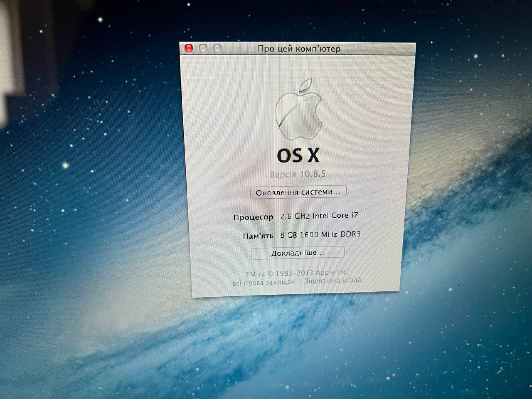This screenshot has height=399, width=532.
Task: Select the 8 GB 1600 MHz DDR3 value
Action: coord(320,234)
